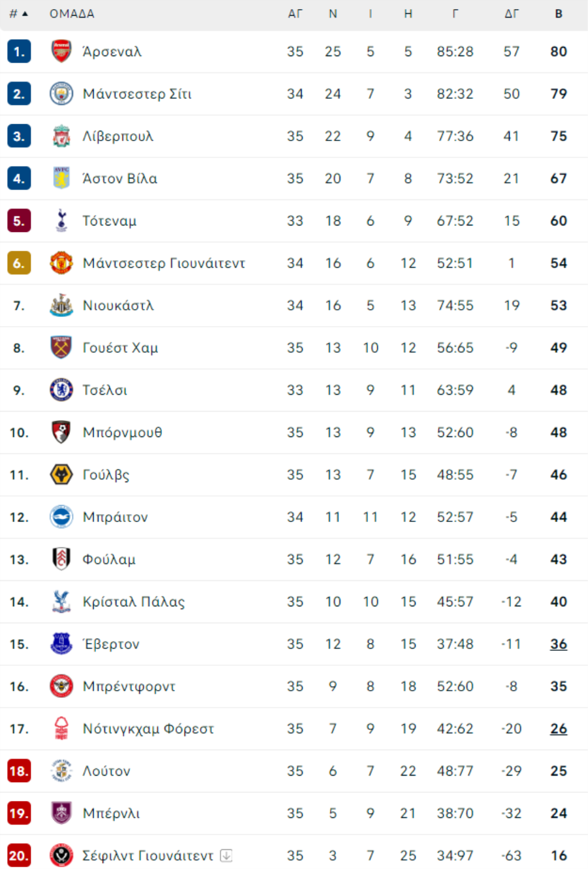Sort table by the # rank column
Screen dimensions: 588x869
pos(18,14)
